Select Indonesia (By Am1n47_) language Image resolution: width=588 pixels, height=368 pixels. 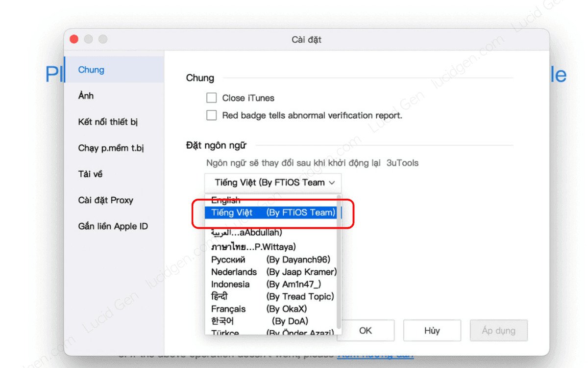pos(271,284)
